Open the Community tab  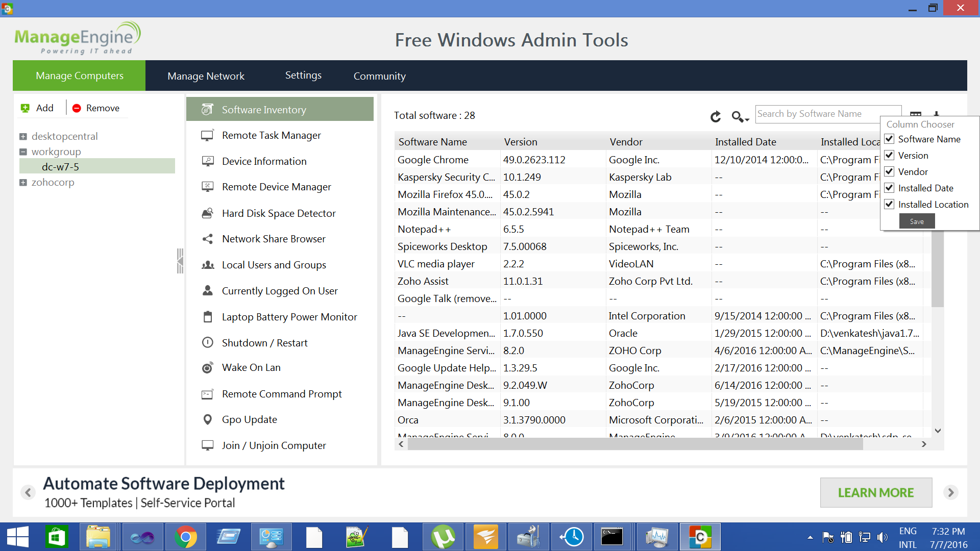click(380, 76)
